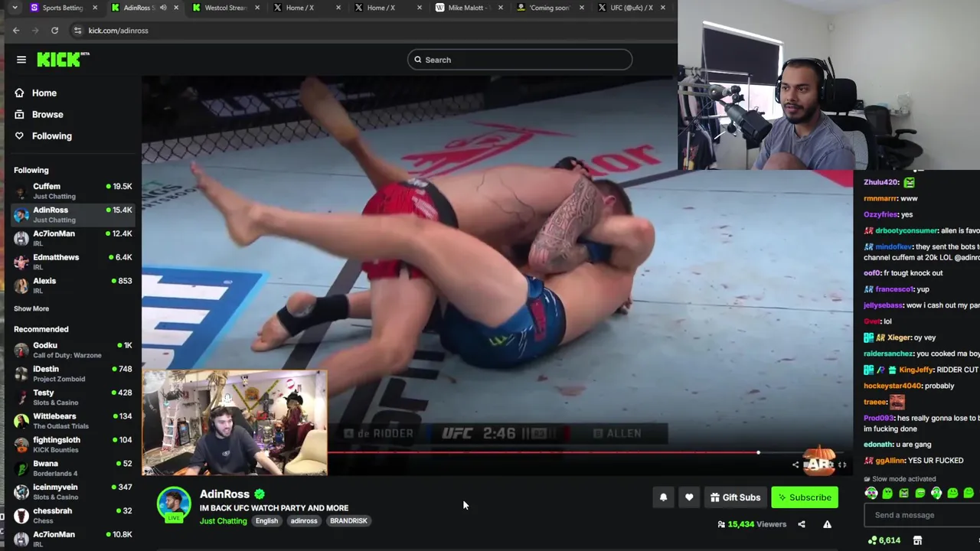Click chatter name raidersanchez
The height and width of the screenshot is (551, 980).
pos(889,354)
